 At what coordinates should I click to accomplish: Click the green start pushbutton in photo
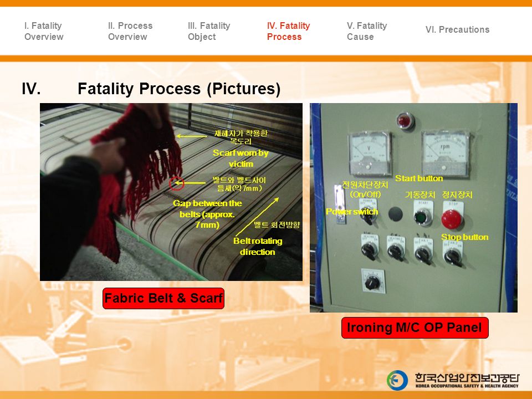pos(422,217)
